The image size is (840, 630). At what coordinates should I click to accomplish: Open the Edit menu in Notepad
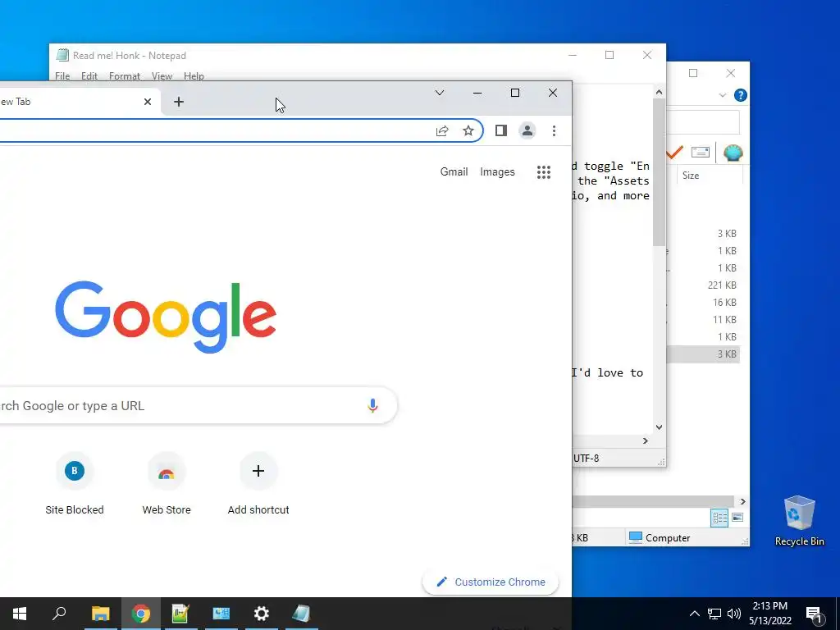(89, 76)
